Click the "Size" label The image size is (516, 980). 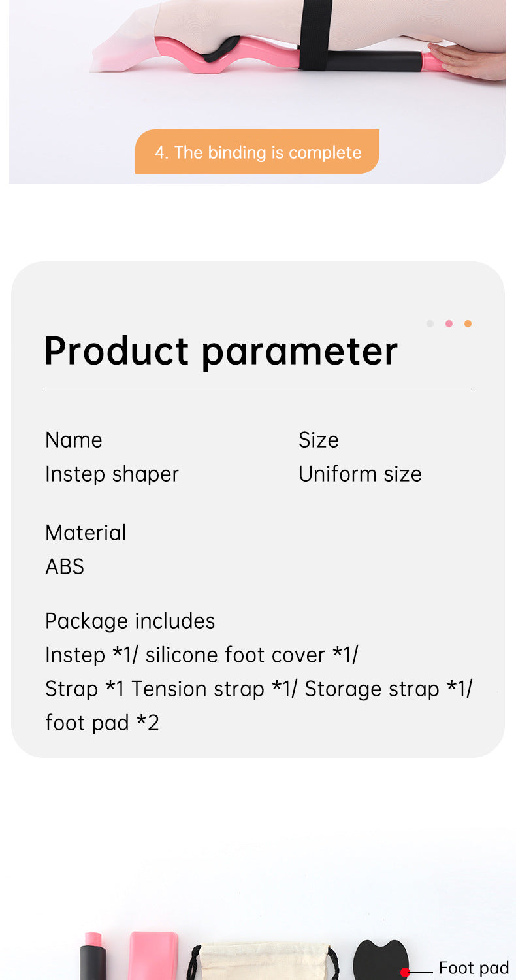(319, 440)
